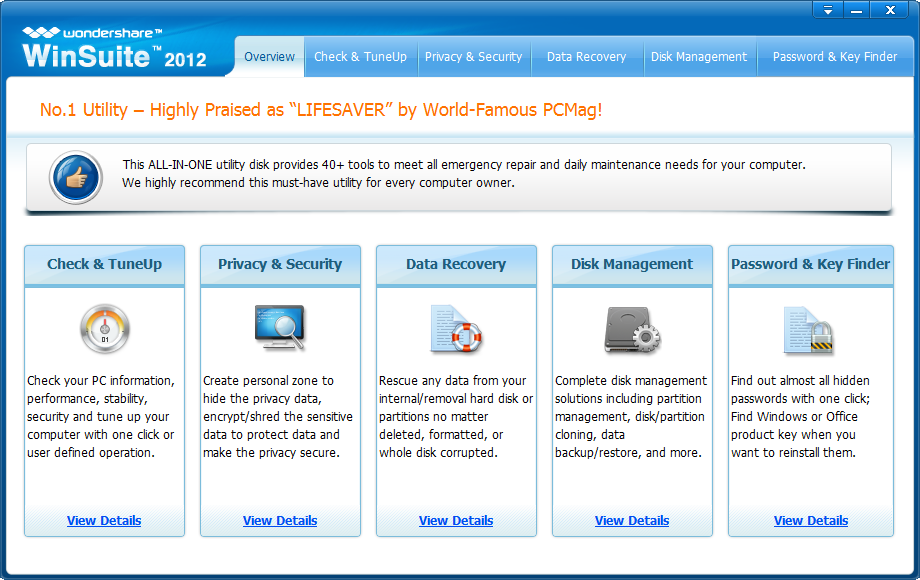Viewport: 920px width, 580px height.
Task: Follow View Details link for Data Recovery
Action: 456,521
